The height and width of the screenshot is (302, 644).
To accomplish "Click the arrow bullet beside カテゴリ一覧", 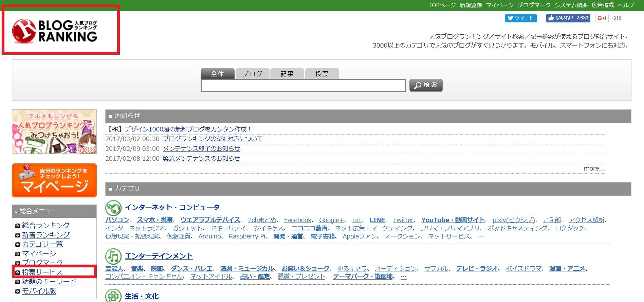I will pos(18,245).
